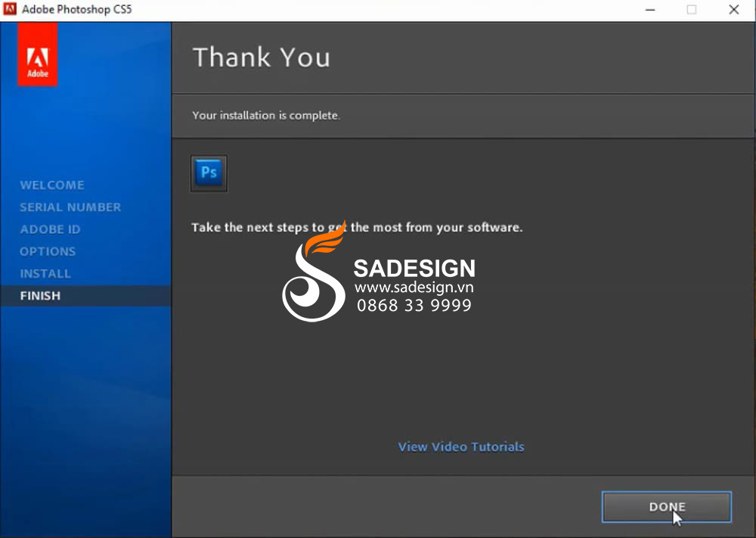Click the Adobe icon in title bar
Viewport: 756px width, 538px height.
(x=10, y=9)
